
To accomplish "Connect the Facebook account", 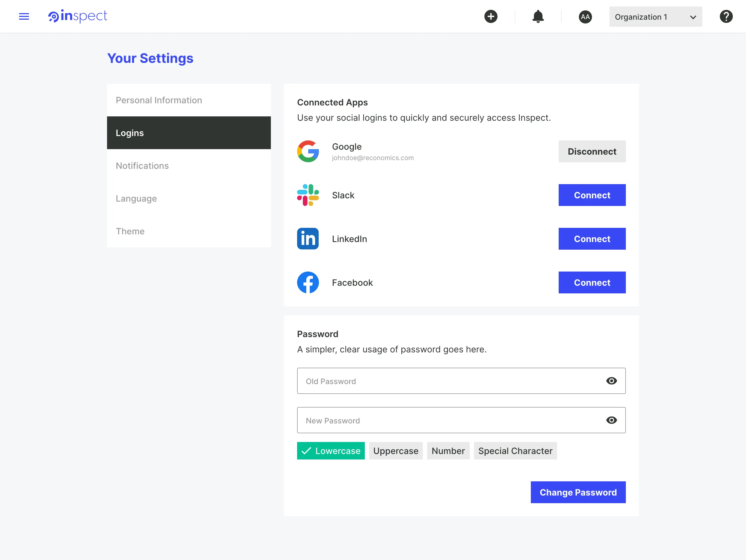I will tap(592, 283).
